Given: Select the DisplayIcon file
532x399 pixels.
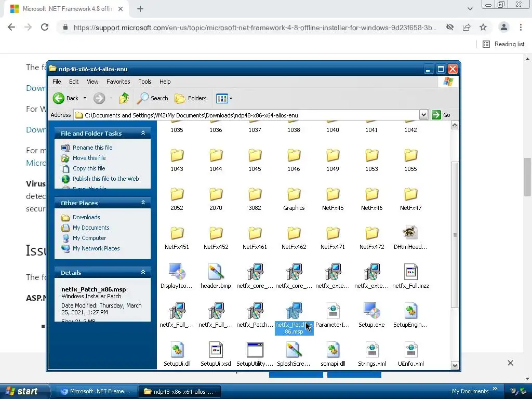Looking at the screenshot, I should click(x=177, y=272).
